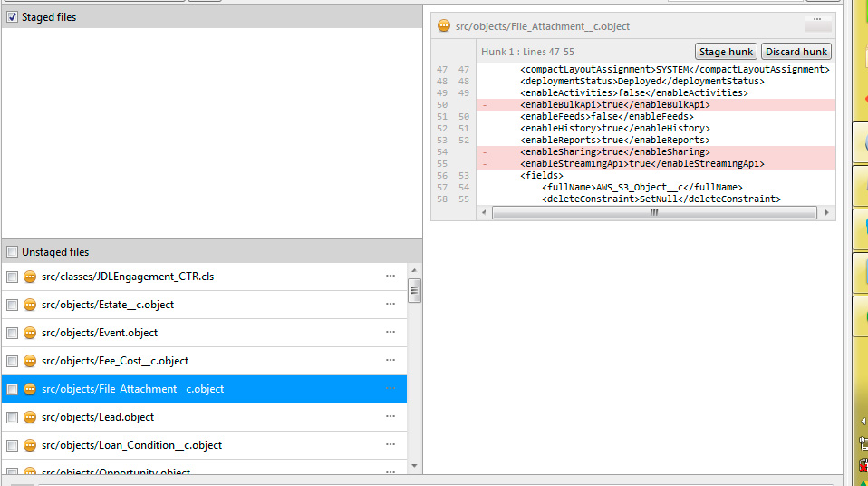868x486 pixels.
Task: Click the status icon next to Estate__c.object
Action: (x=30, y=305)
